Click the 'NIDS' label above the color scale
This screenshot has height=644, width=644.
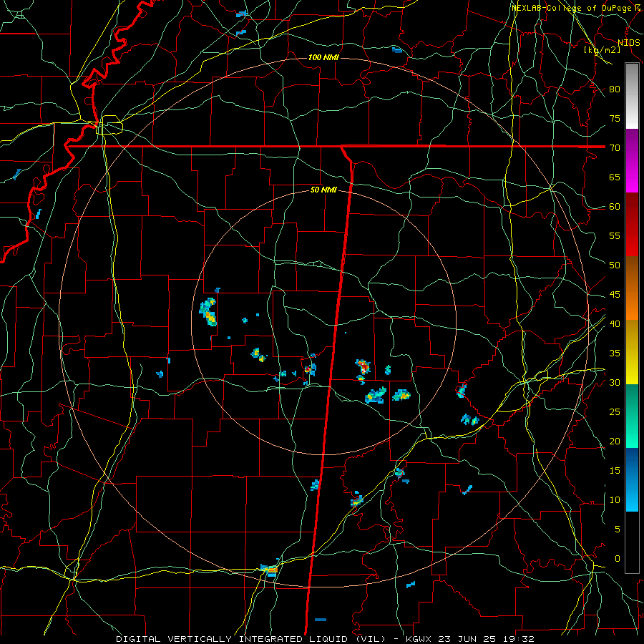pos(628,43)
